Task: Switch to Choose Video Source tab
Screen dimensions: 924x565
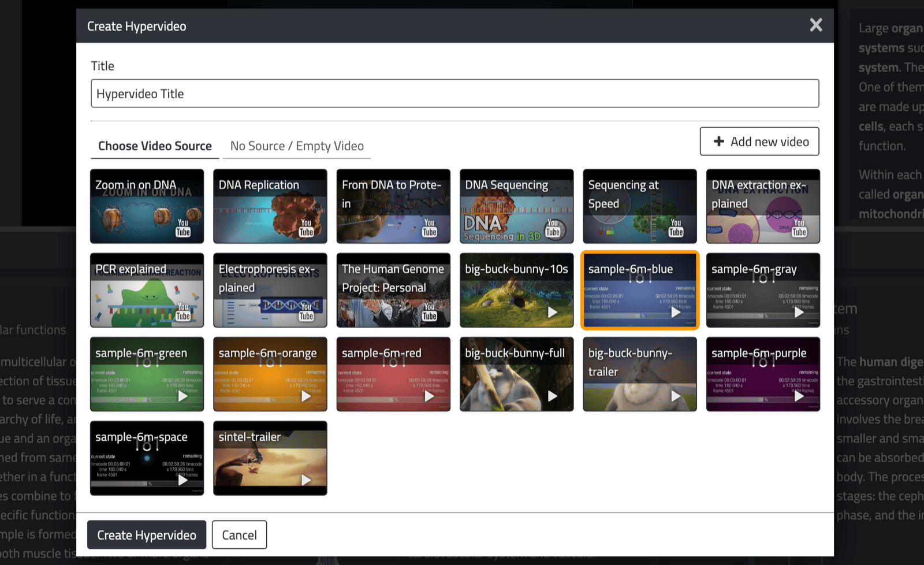Action: (155, 146)
